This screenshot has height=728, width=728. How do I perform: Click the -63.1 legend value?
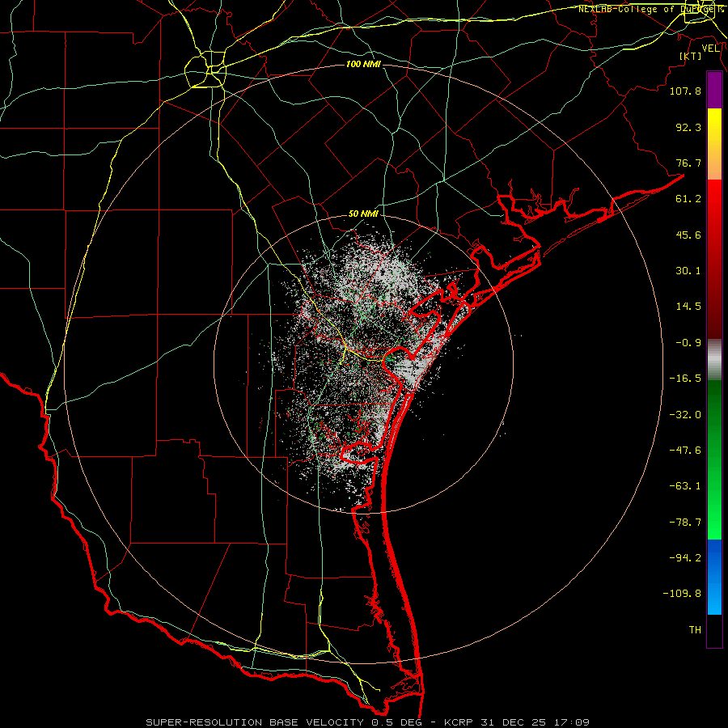685,486
